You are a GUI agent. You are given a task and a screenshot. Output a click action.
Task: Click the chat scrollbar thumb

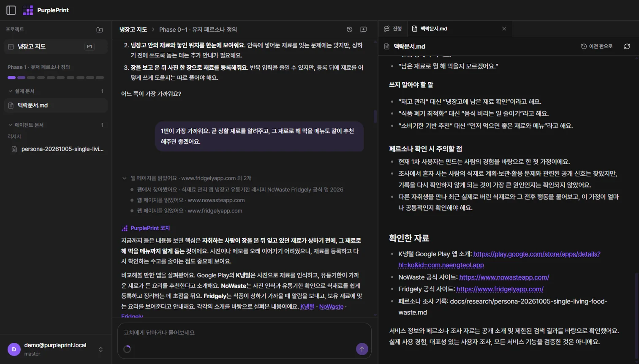click(375, 117)
